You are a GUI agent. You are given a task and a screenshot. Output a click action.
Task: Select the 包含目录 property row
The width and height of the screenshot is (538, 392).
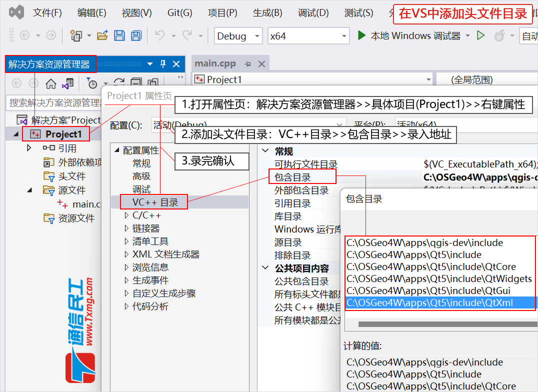pyautogui.click(x=292, y=177)
